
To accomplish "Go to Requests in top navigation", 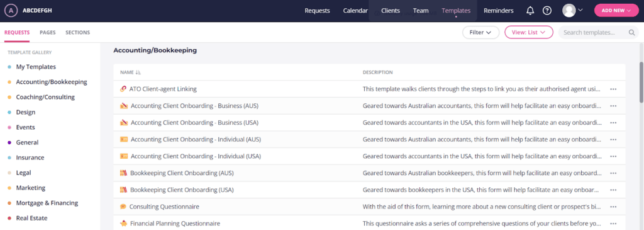I will click(317, 11).
